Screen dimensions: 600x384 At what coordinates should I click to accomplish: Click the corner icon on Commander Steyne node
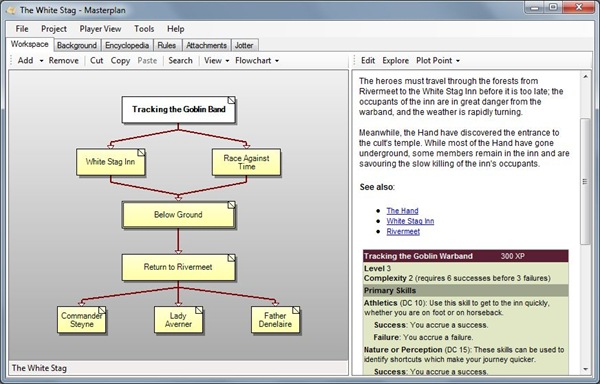tap(102, 310)
